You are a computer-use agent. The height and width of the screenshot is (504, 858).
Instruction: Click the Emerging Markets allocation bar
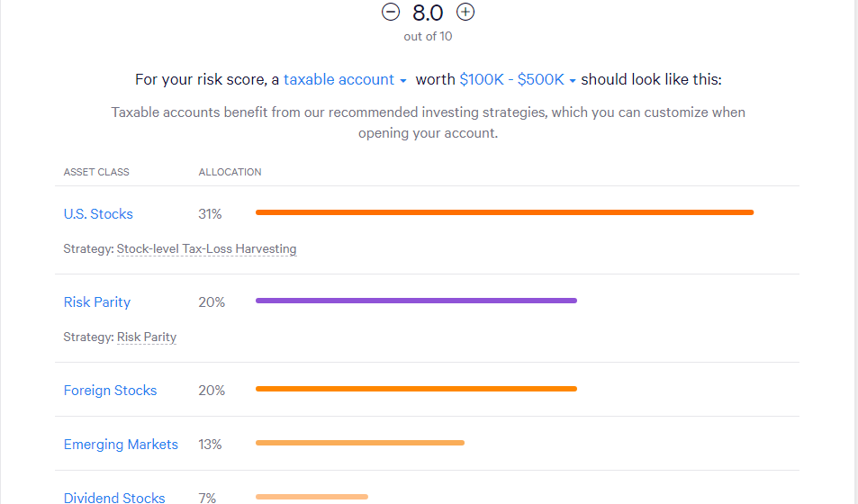360,443
